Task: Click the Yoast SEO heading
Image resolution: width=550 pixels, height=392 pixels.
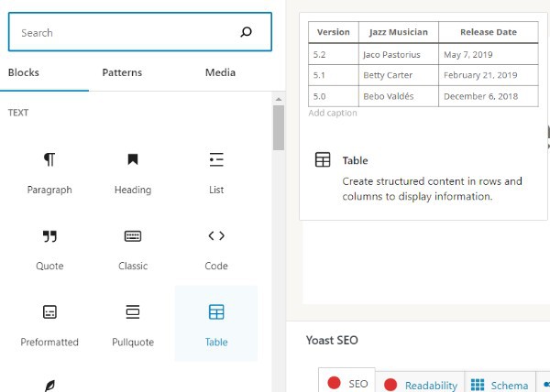Action: click(x=332, y=340)
